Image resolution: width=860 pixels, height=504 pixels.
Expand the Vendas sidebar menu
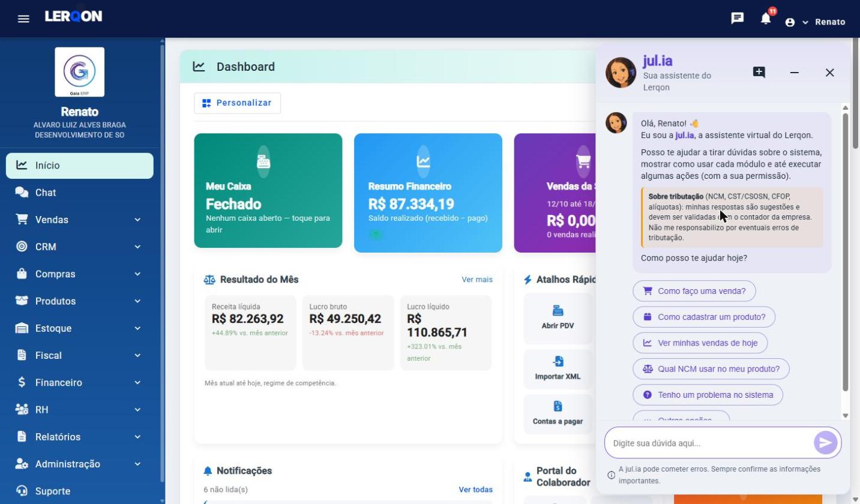[80, 220]
